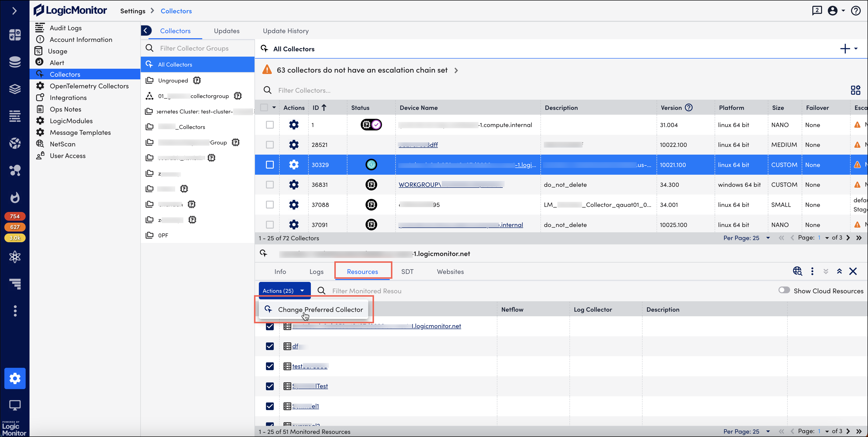Click the globe search icon in the detail panel
The height and width of the screenshot is (437, 868).
tap(797, 271)
